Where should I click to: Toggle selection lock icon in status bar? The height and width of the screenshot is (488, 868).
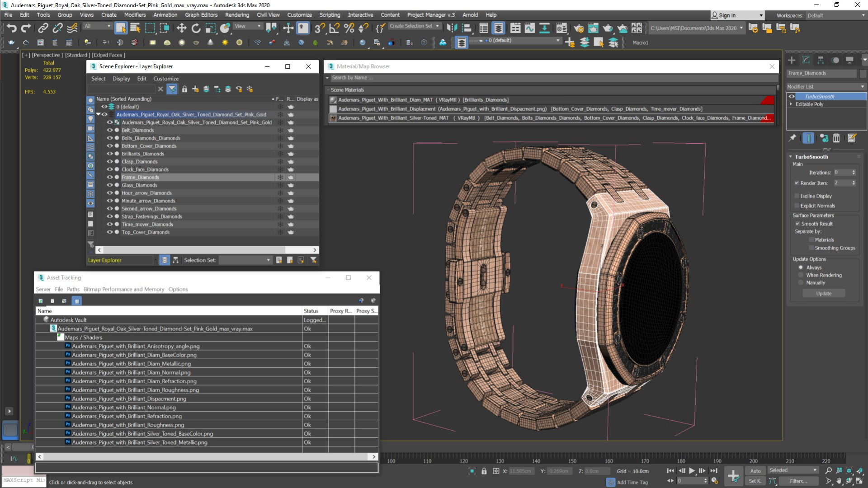(x=484, y=471)
